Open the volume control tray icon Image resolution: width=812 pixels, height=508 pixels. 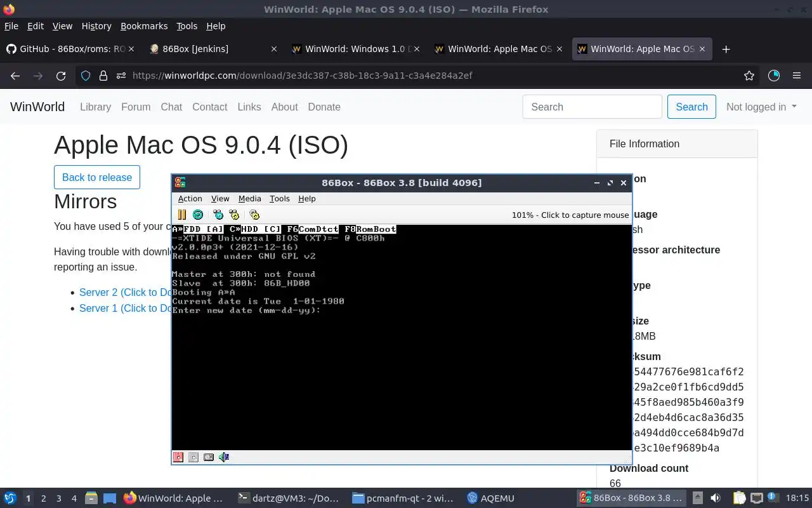click(x=716, y=498)
